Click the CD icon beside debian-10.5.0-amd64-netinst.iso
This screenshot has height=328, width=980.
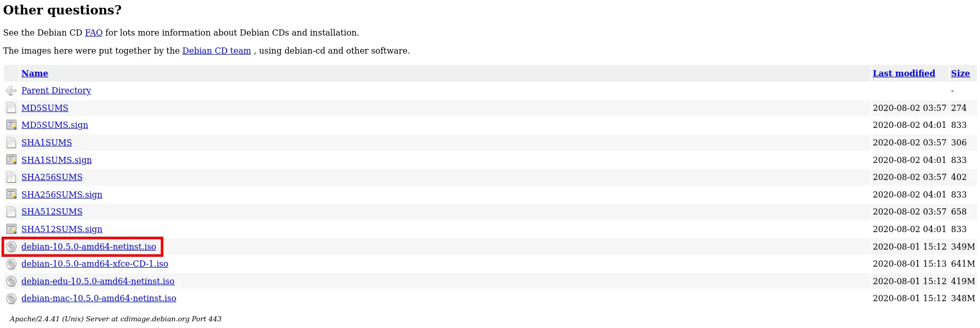[x=11, y=247]
